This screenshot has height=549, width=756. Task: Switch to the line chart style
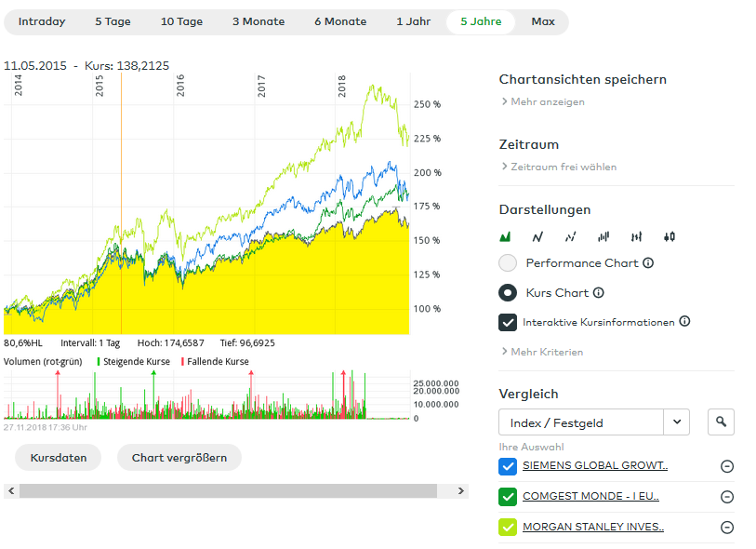[x=537, y=236]
